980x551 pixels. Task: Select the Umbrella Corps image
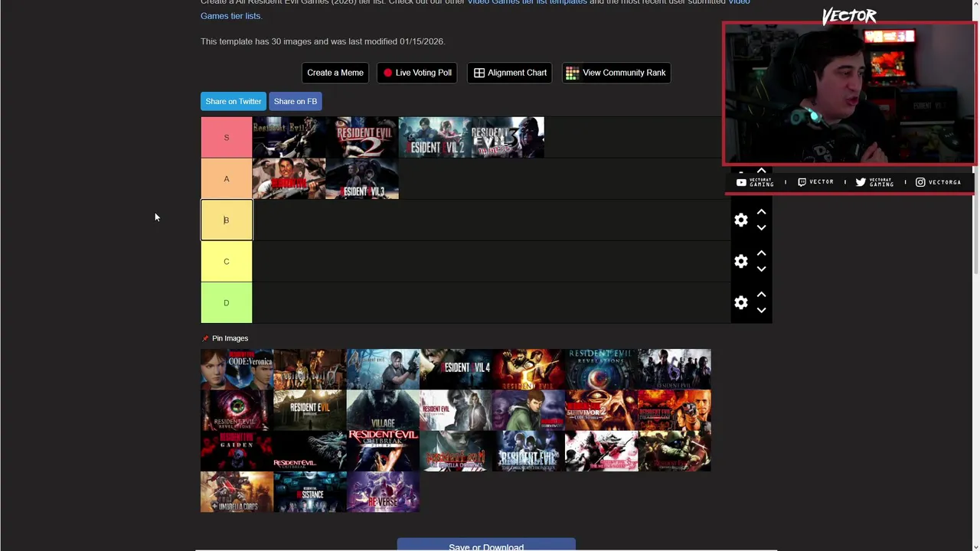237,491
